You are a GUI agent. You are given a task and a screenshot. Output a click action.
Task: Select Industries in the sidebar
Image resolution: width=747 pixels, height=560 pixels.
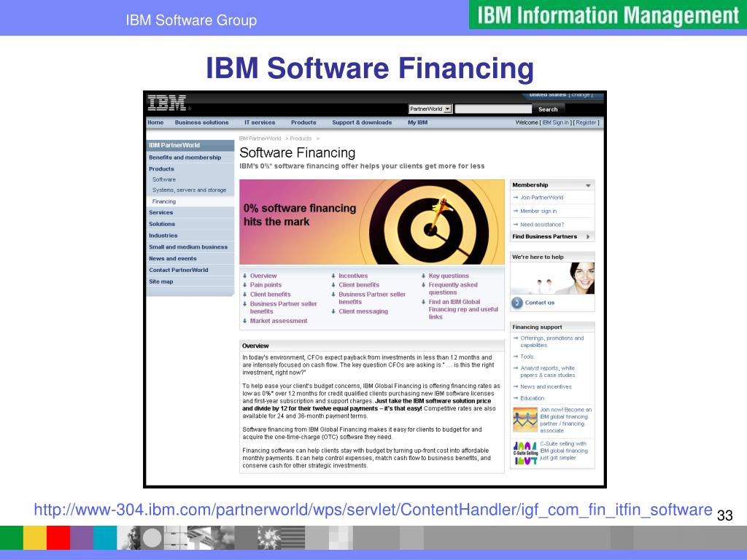[x=190, y=236]
